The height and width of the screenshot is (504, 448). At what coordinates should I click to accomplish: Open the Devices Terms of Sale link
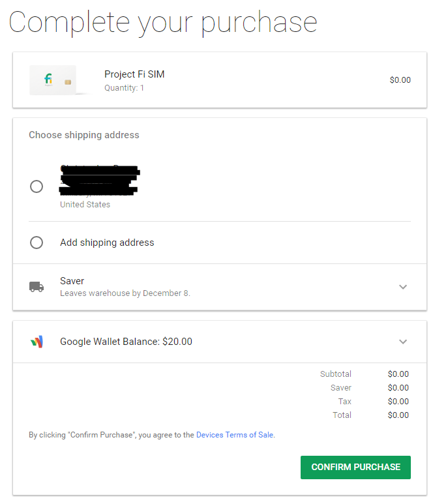tap(235, 435)
